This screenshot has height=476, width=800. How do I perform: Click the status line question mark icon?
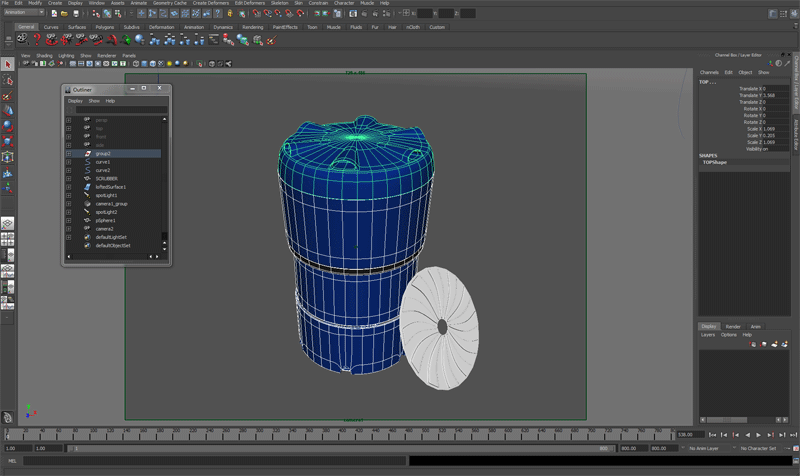coord(218,13)
